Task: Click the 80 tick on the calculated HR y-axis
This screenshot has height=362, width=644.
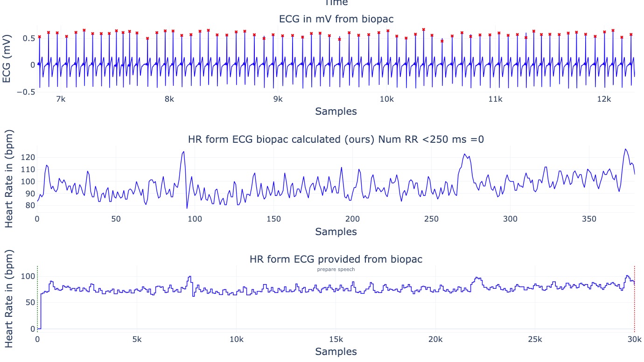Action: (x=30, y=205)
